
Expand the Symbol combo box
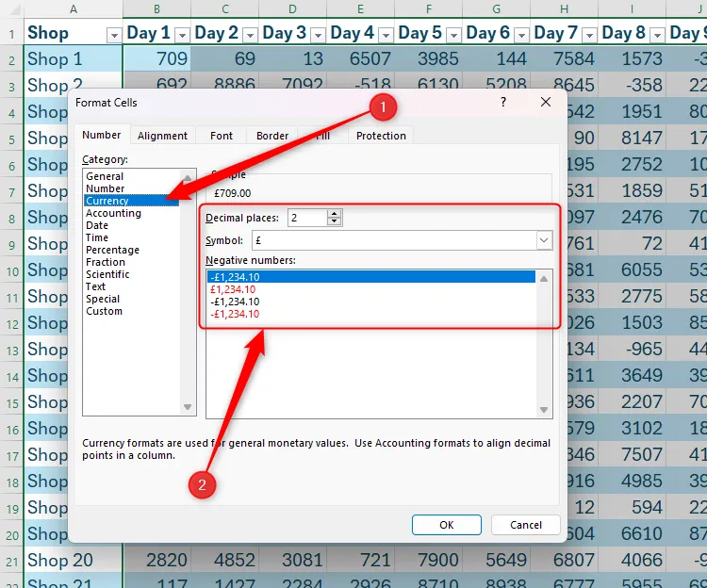click(544, 240)
